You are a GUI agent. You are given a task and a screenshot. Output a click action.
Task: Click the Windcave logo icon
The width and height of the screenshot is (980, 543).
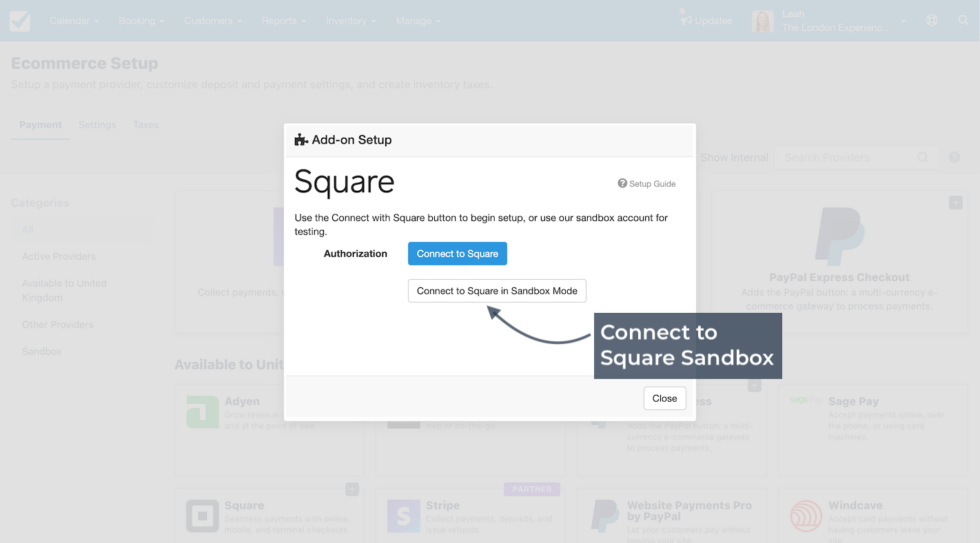click(x=806, y=516)
